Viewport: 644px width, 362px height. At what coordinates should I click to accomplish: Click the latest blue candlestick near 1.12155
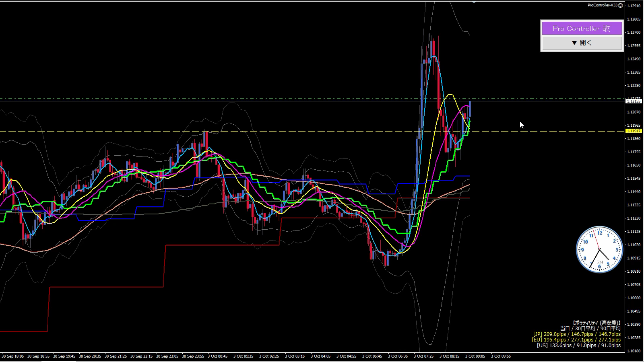coord(470,109)
